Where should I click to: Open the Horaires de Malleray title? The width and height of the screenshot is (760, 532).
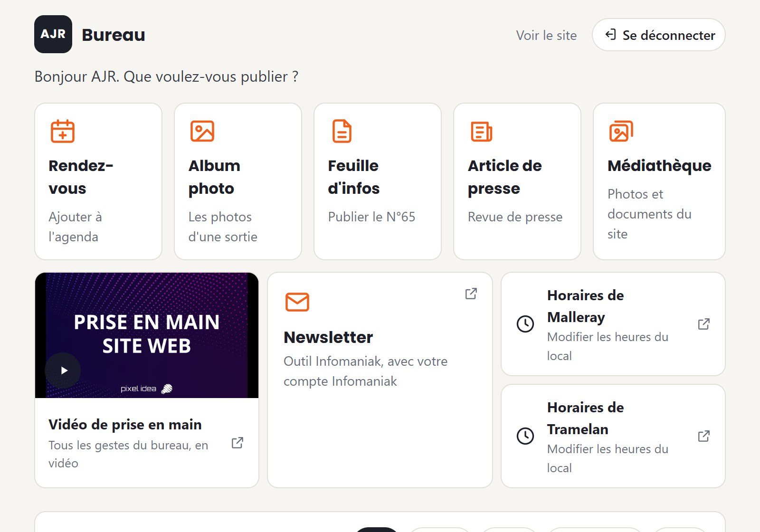[x=585, y=306]
